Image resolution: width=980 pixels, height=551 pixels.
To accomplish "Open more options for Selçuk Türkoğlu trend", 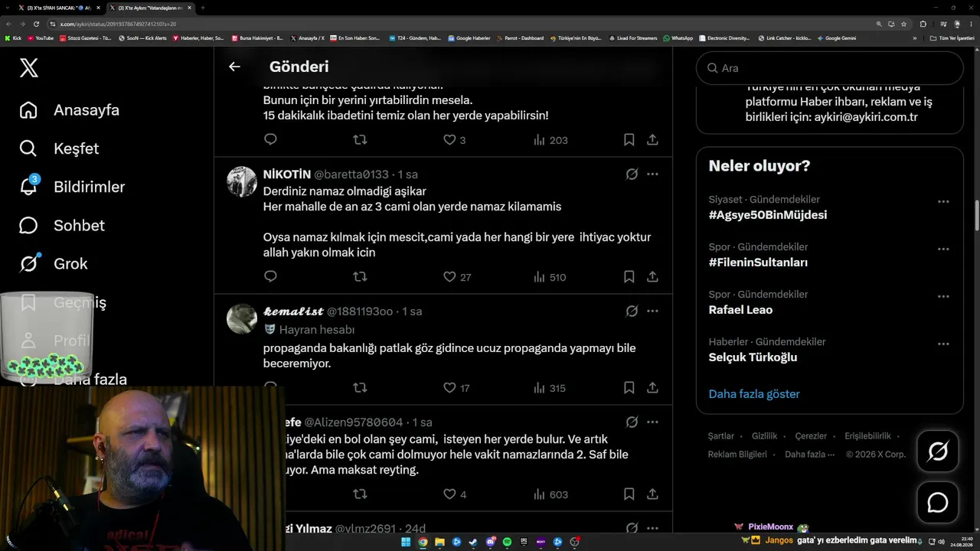I will [x=943, y=344].
